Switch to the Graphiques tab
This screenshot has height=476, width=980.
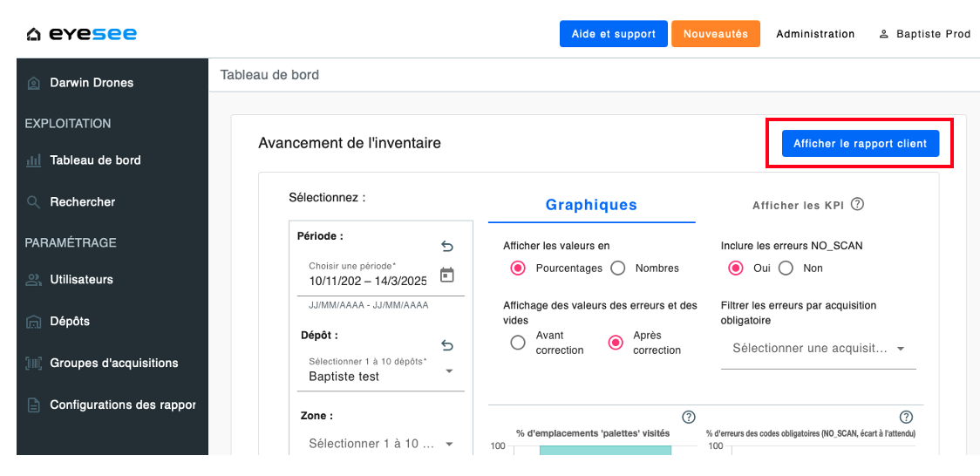591,205
